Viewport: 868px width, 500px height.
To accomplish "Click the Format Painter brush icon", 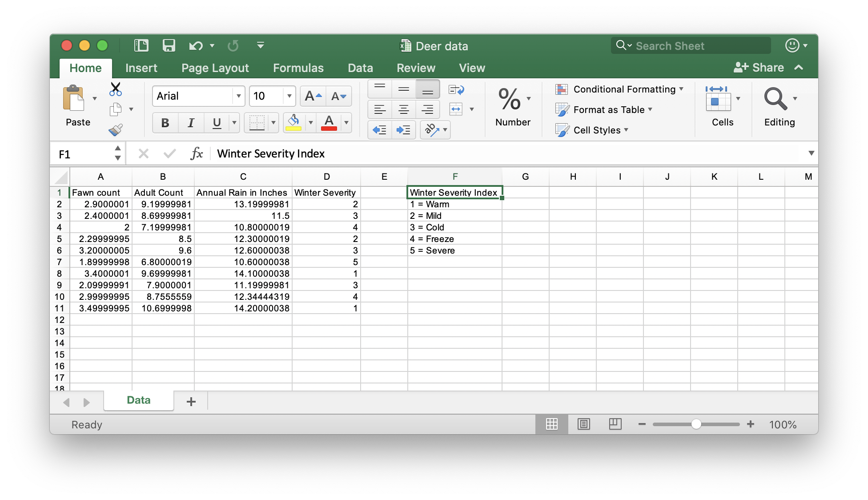I will click(x=116, y=130).
